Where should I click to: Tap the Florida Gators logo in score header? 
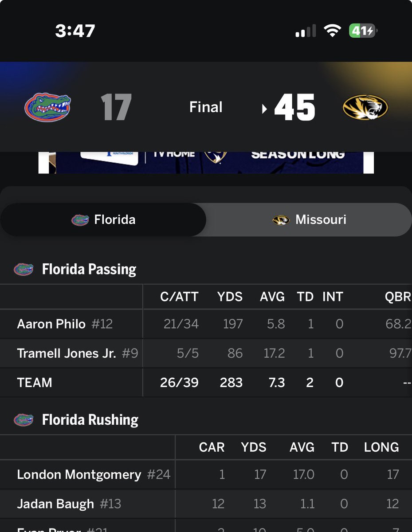coord(47,107)
